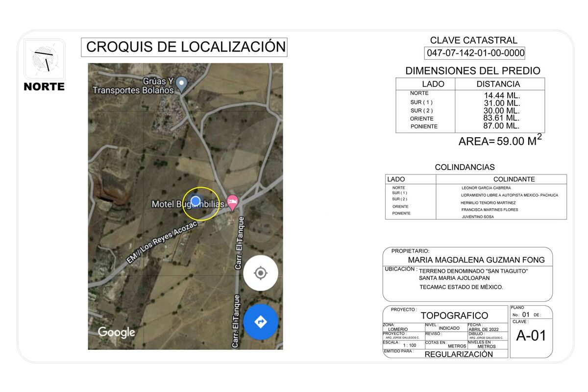Click the A-01 plan key box
The image size is (588, 392).
click(x=531, y=336)
